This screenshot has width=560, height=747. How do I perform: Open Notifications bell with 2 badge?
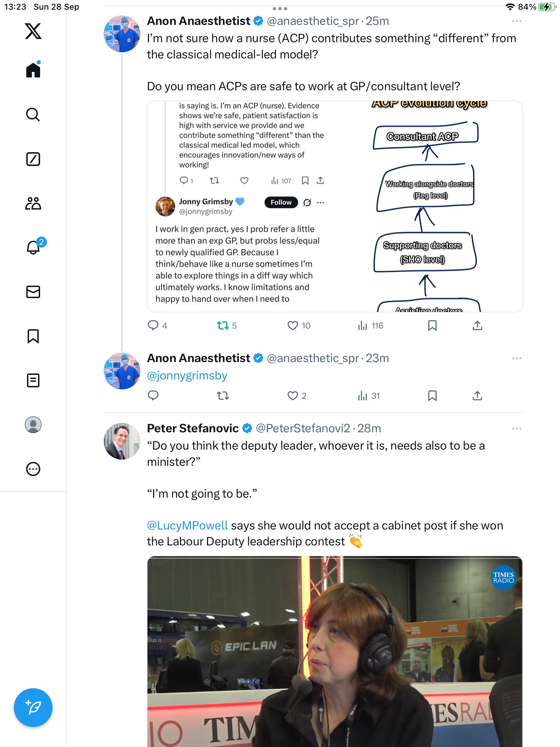[33, 248]
